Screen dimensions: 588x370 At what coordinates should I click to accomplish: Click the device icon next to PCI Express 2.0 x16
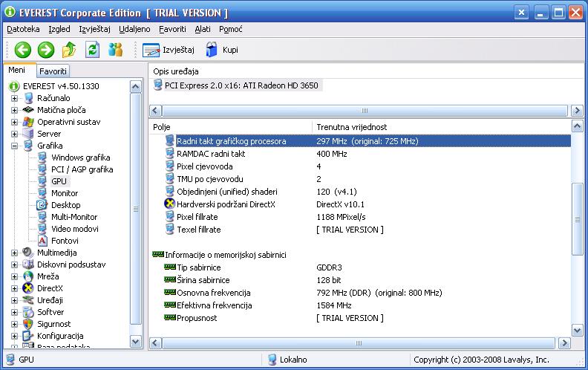tap(158, 85)
